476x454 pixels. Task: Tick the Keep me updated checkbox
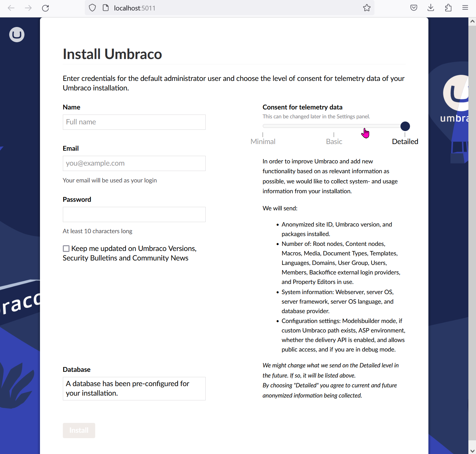click(66, 249)
